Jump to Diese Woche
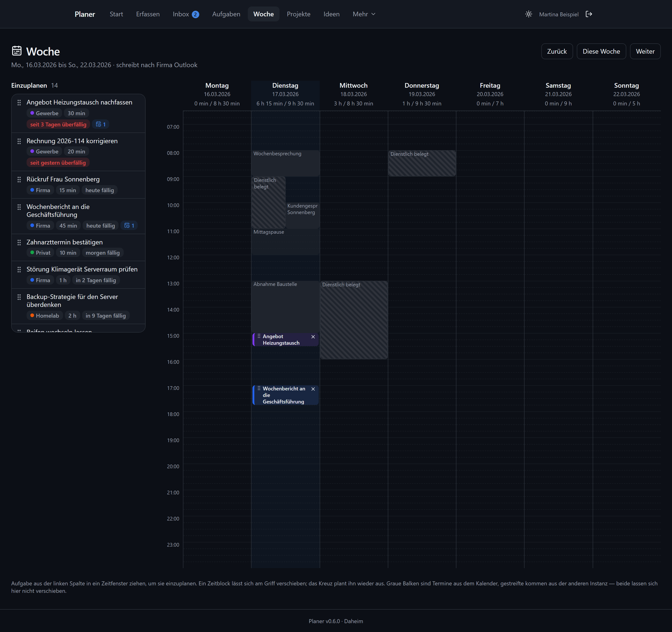This screenshot has width=672, height=632. (601, 51)
